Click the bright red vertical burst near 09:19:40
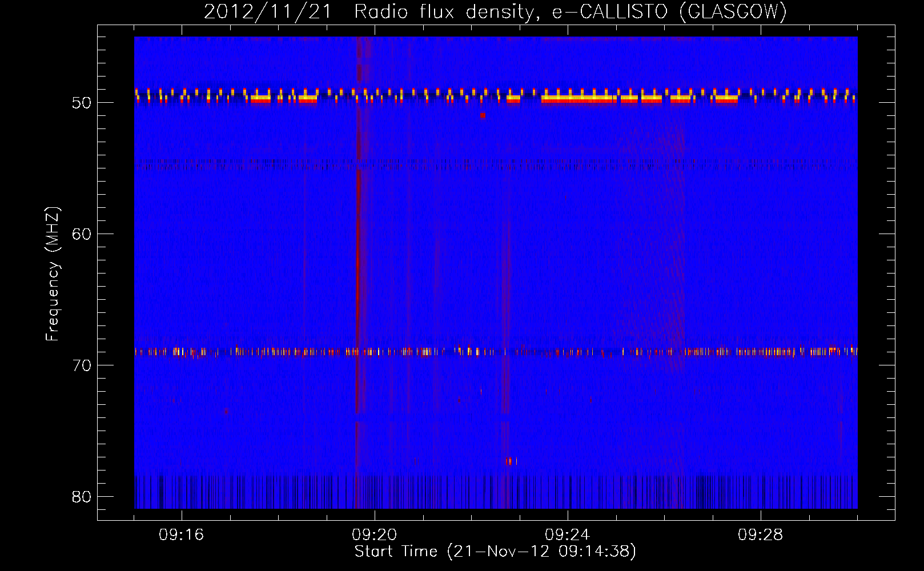The image size is (924, 571). tap(358, 274)
